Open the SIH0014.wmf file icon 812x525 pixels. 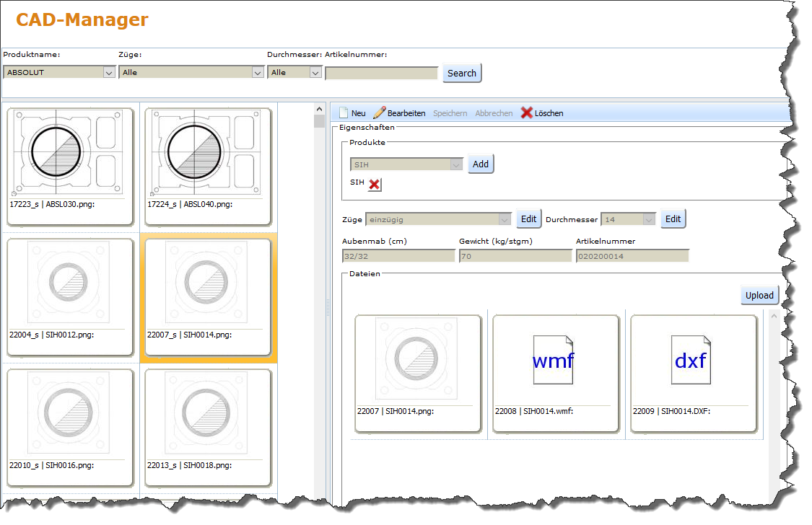553,360
